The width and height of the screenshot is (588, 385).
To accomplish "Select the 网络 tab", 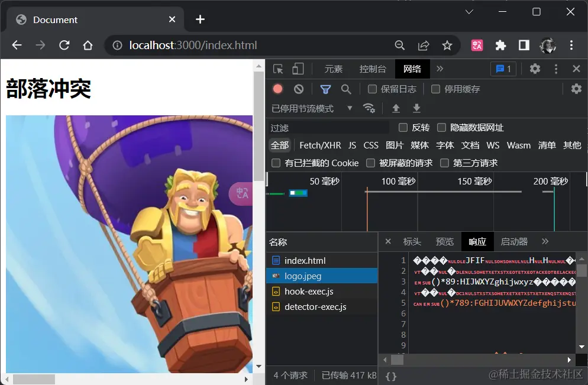I will (412, 69).
